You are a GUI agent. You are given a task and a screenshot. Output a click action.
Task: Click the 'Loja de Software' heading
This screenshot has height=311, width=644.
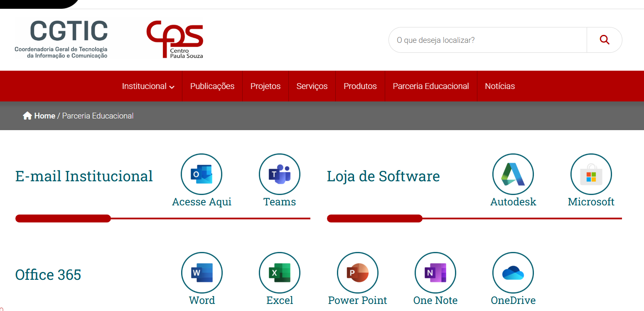click(383, 176)
